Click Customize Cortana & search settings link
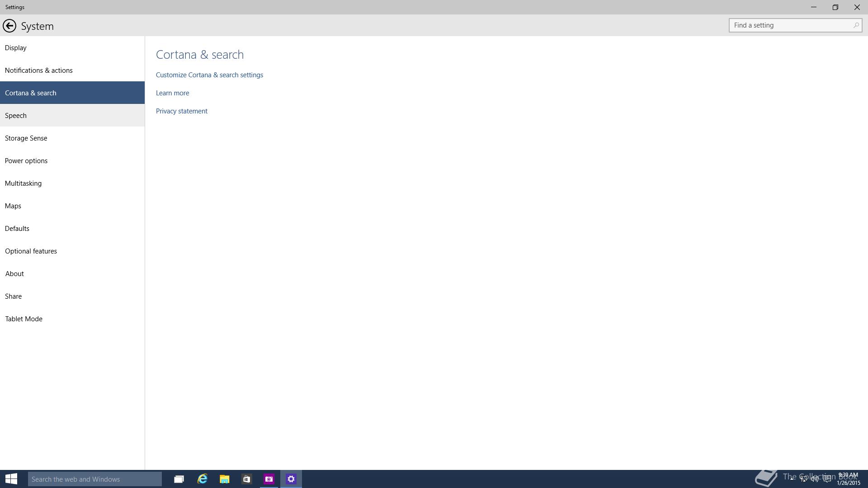The image size is (868, 488). tap(209, 75)
